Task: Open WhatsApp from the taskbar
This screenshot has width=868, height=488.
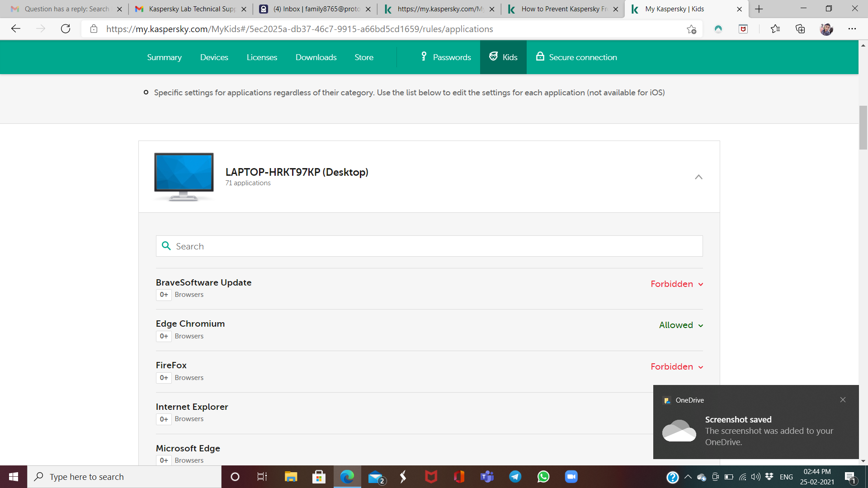Action: (543, 477)
